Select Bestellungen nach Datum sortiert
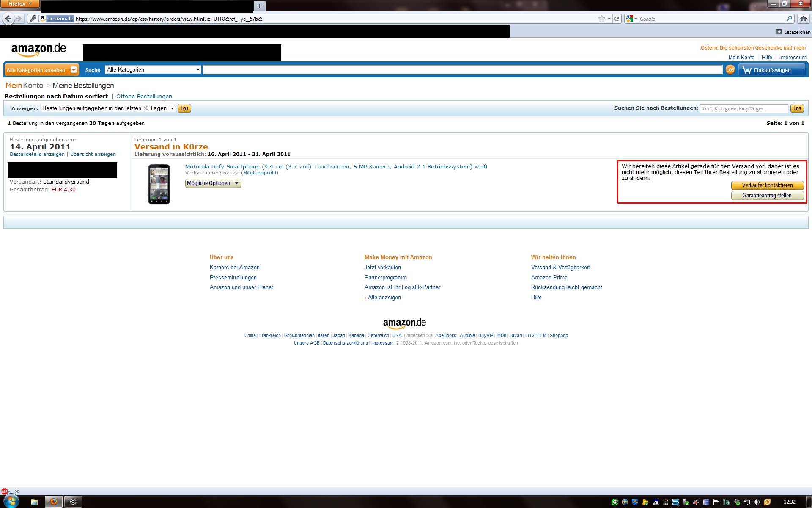This screenshot has height=508, width=812. (56, 97)
